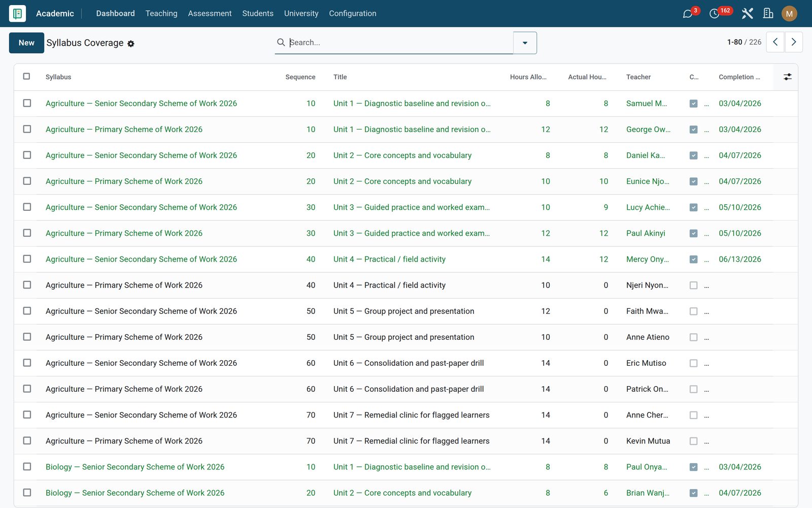Click the search magnifier icon
Image resolution: width=812 pixels, height=508 pixels.
[x=281, y=43]
